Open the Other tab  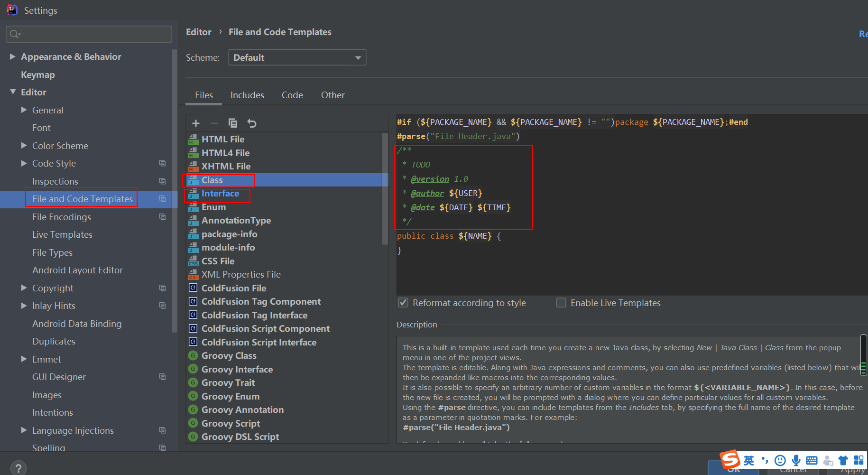pos(332,95)
